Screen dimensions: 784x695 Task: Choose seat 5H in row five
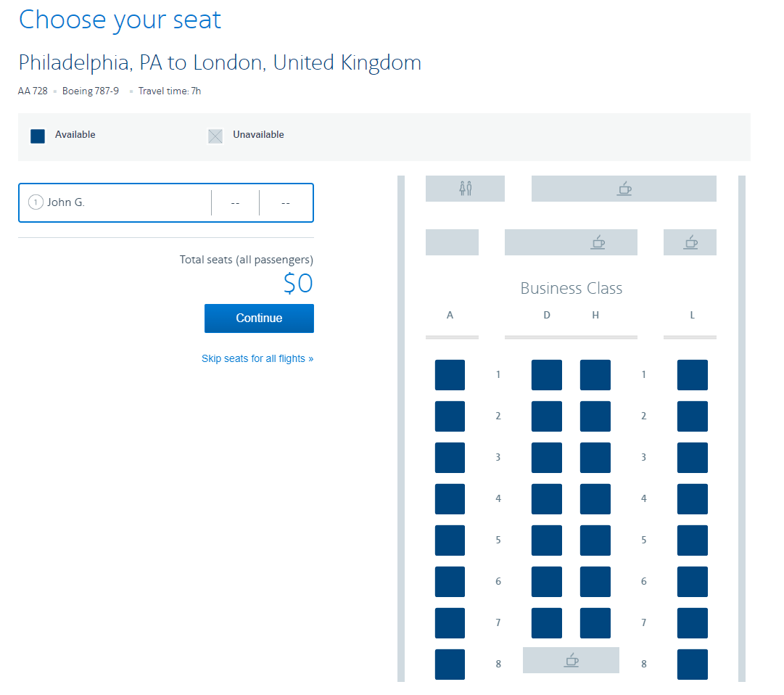tap(595, 540)
